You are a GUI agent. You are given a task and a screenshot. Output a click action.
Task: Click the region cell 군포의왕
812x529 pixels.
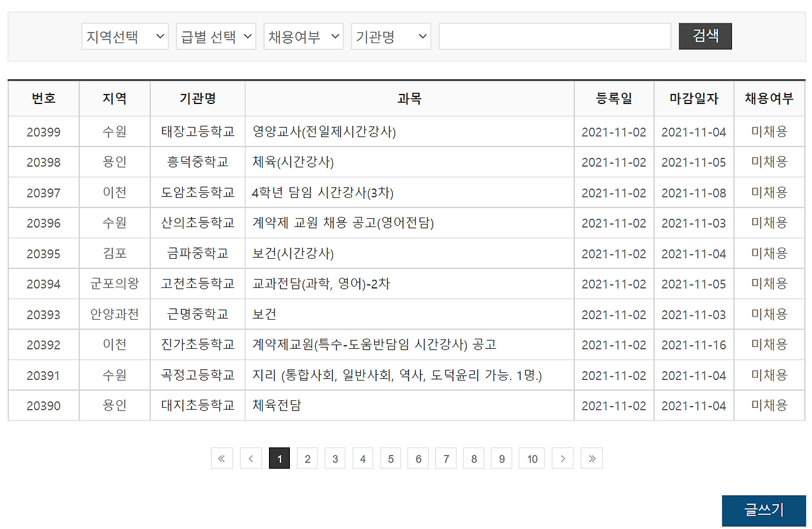115,284
